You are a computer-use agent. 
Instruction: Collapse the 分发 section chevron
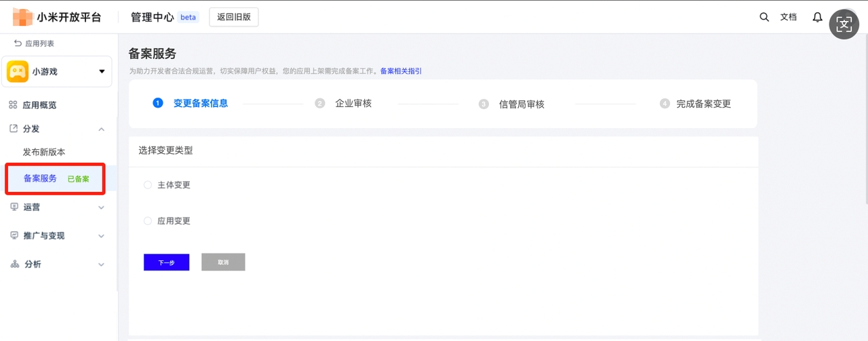pos(102,129)
